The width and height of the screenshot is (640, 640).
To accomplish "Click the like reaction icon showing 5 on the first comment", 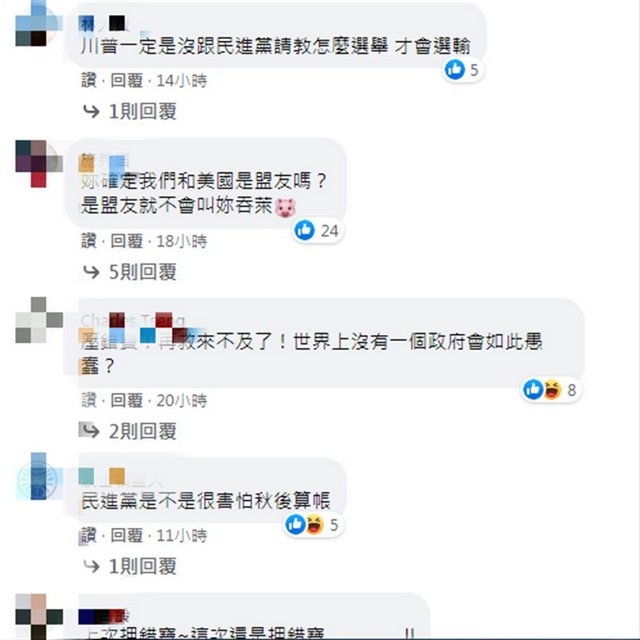I will pos(454,69).
